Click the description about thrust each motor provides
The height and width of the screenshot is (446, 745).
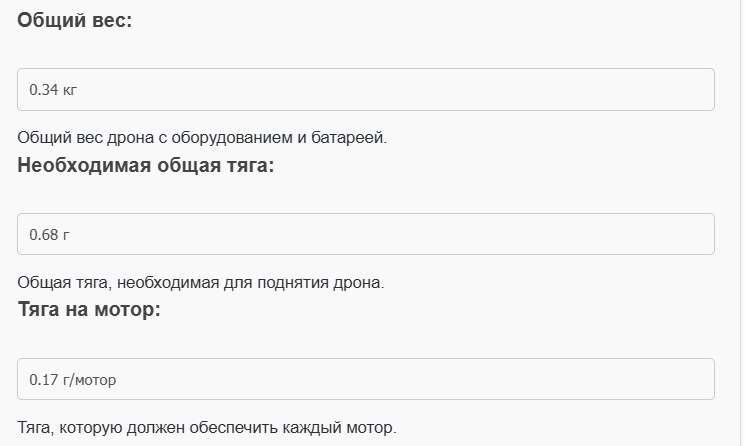(207, 427)
